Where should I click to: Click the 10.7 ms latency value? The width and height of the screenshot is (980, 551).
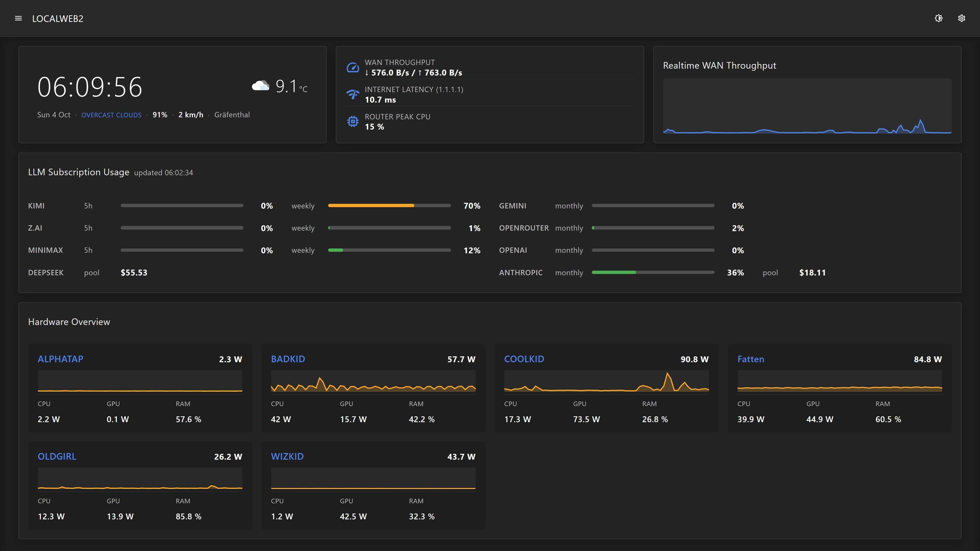[x=381, y=100]
